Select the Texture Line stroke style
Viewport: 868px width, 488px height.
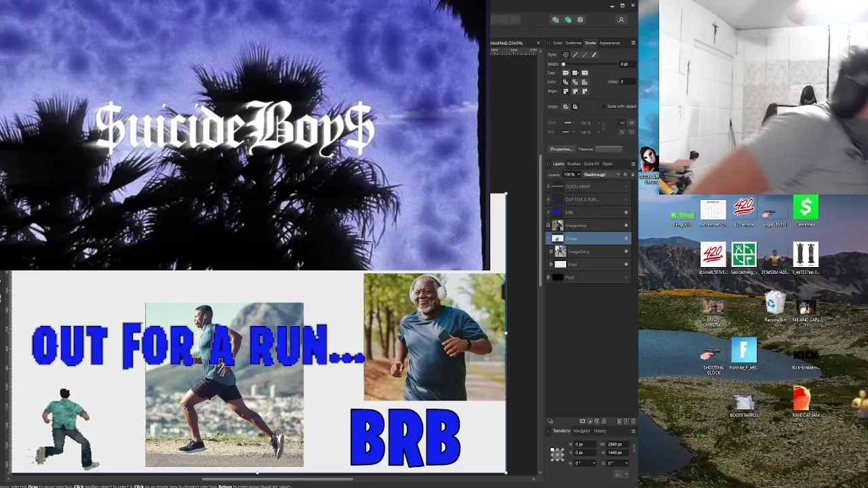[x=594, y=55]
